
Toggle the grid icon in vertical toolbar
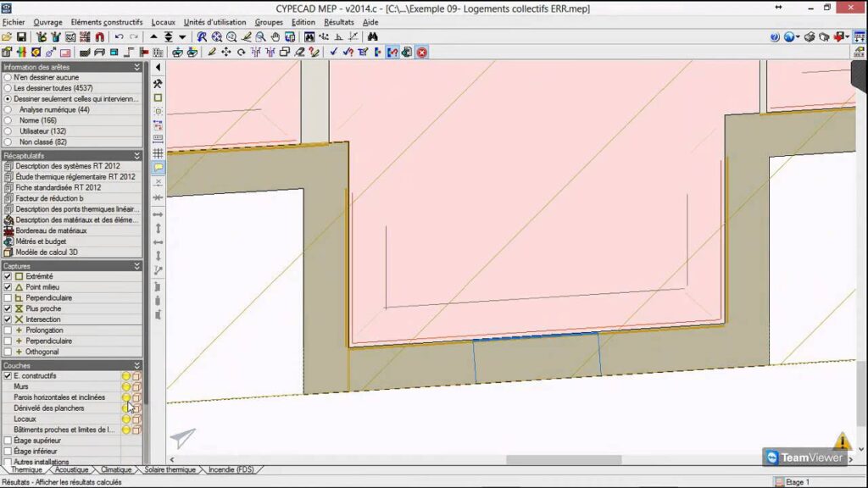[x=158, y=153]
